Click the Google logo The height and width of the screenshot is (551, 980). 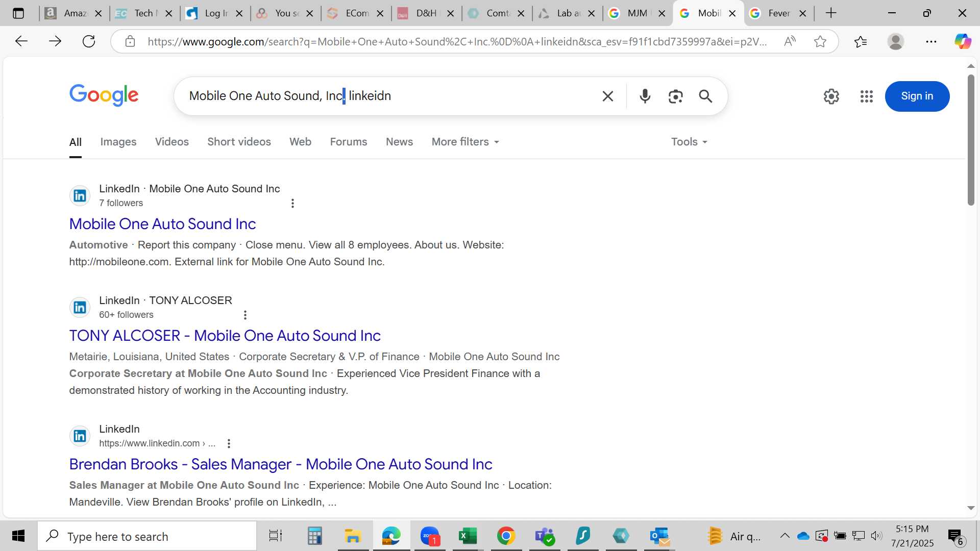click(x=104, y=95)
